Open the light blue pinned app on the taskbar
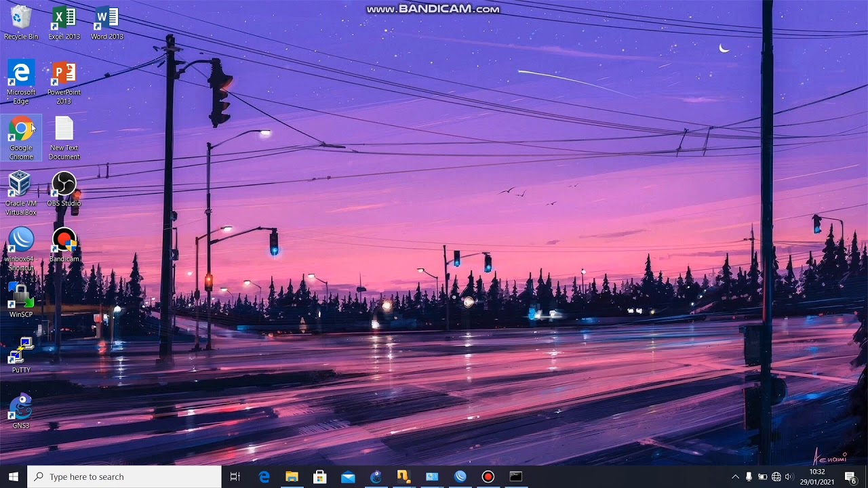 point(432,476)
